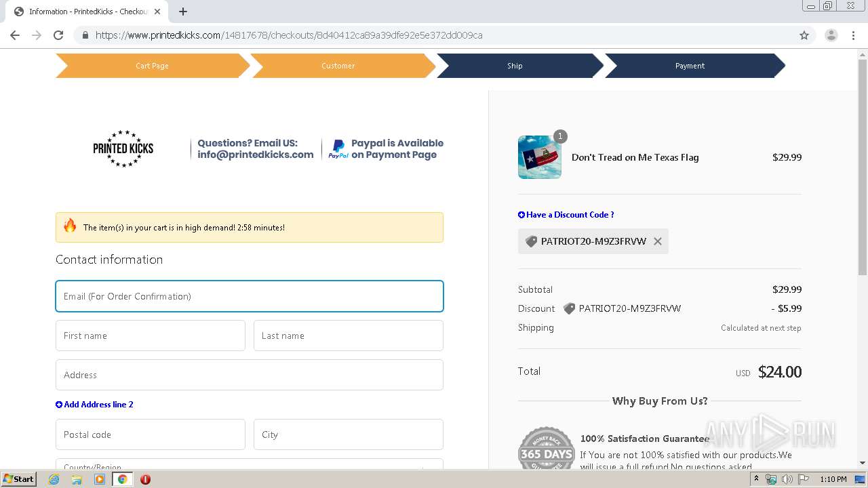Open Windows Explorer from taskbar
The height and width of the screenshot is (488, 868).
77,479
